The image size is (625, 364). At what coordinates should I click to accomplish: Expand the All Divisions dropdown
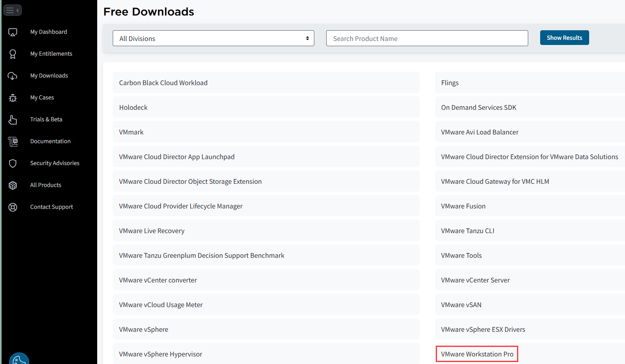(x=214, y=38)
